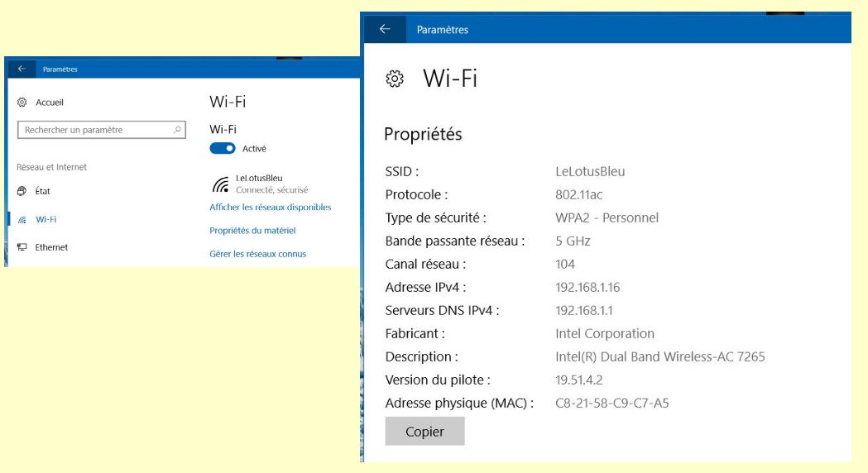
Task: Click État globe icon in sidebar
Action: coord(22,191)
